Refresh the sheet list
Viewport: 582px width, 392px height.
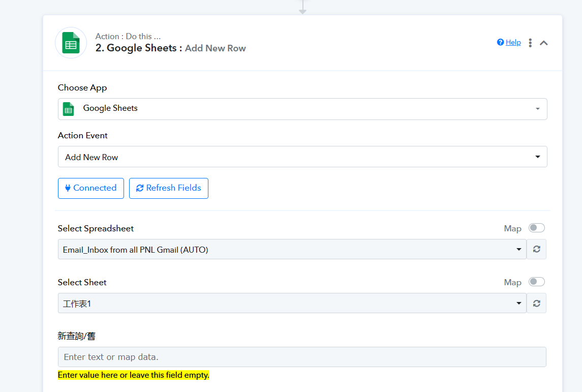point(536,304)
